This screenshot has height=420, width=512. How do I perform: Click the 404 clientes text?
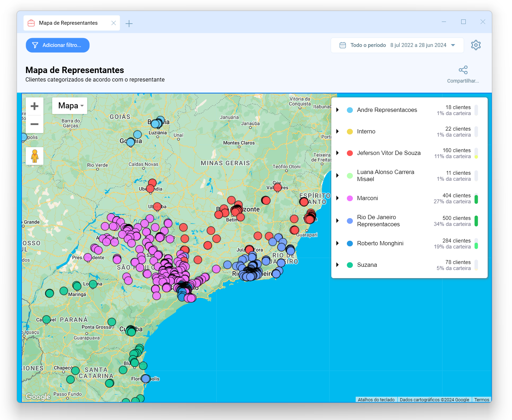click(457, 196)
